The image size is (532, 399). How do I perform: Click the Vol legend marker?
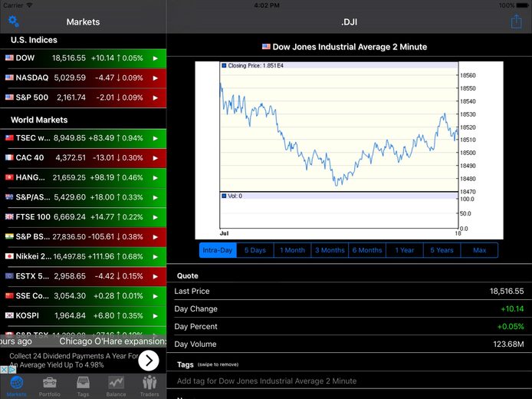pyautogui.click(x=224, y=196)
